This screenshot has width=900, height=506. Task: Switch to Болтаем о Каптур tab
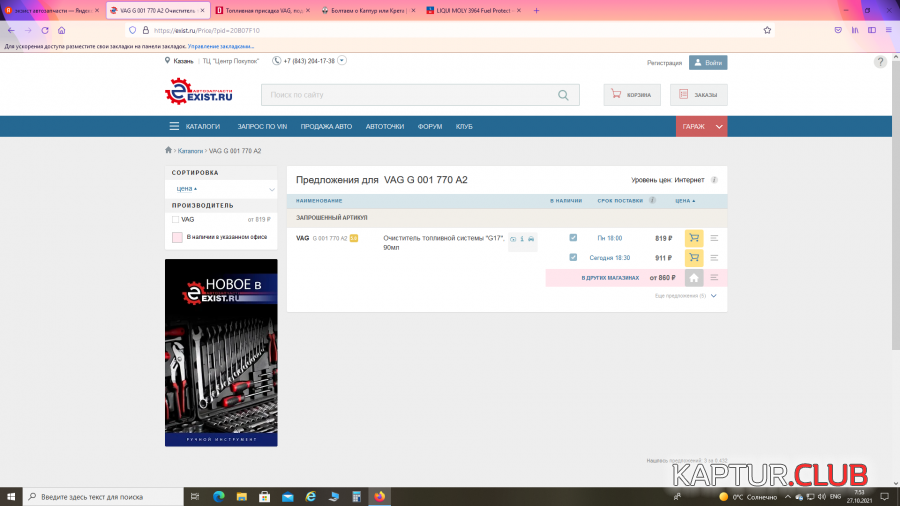tap(368, 10)
